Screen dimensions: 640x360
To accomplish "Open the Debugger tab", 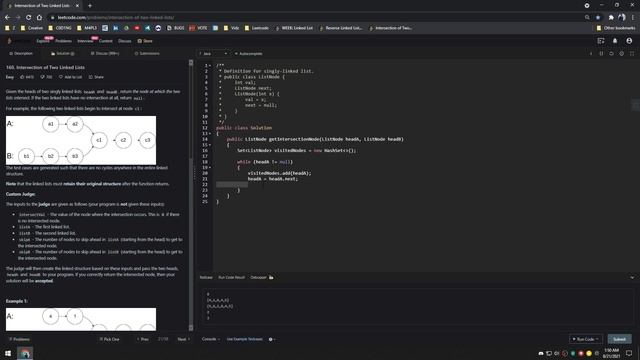I will tap(262, 277).
